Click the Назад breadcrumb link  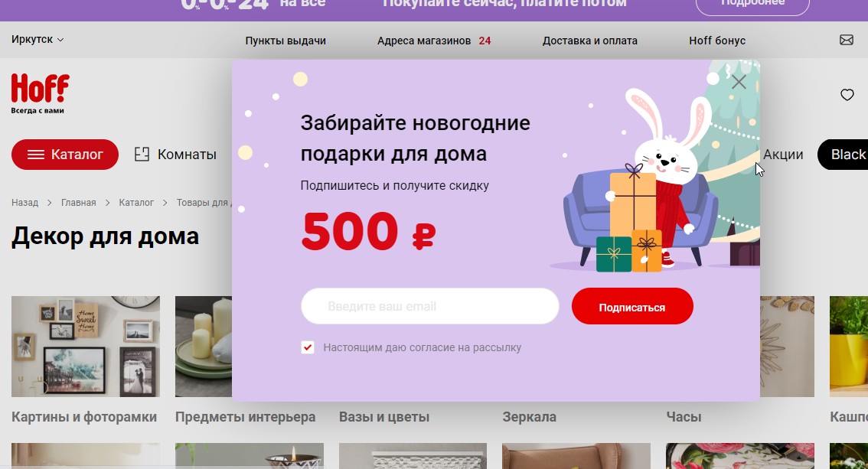[x=25, y=203]
